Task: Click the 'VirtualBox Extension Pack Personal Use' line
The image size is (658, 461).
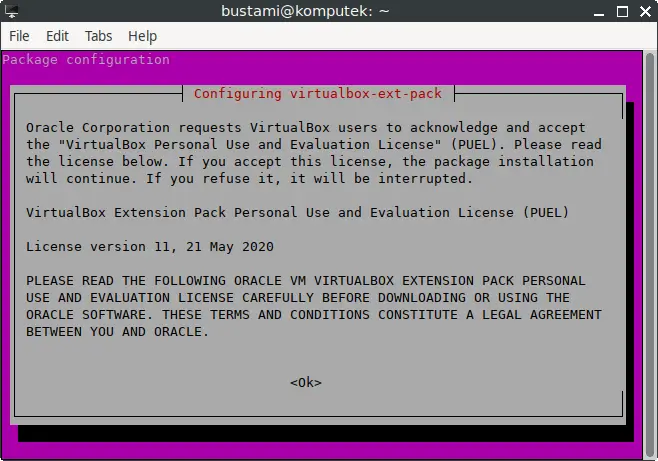Action: 297,213
